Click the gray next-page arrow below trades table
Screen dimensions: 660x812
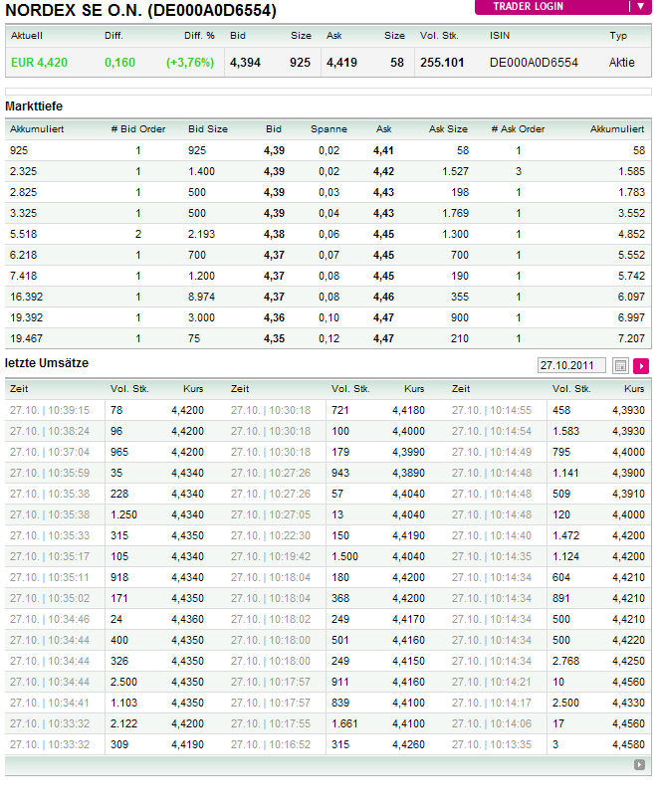(x=639, y=765)
